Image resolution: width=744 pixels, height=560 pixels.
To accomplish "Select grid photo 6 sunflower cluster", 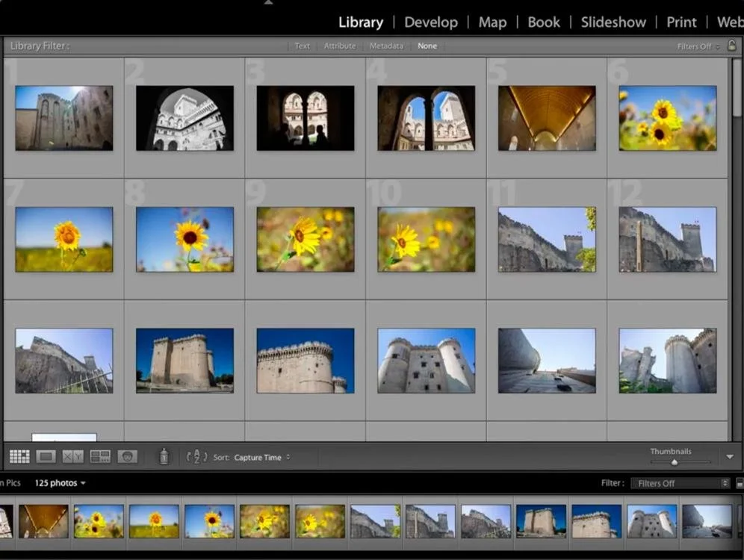I will 668,118.
